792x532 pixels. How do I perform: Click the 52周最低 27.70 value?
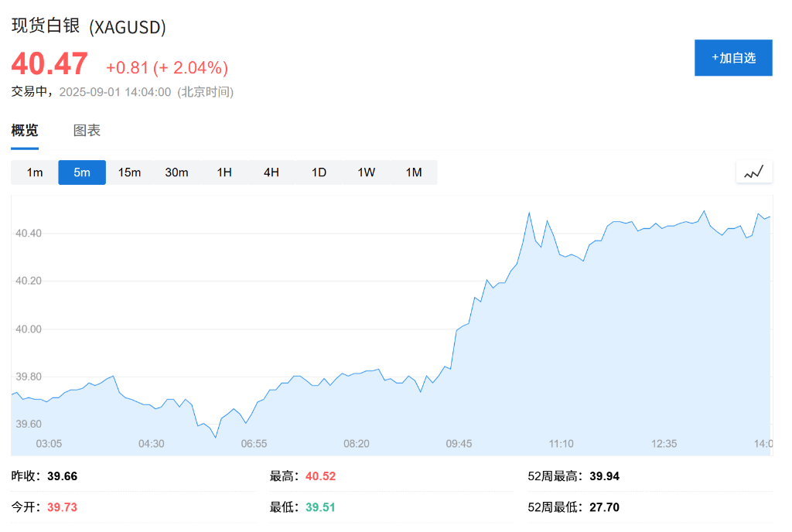pyautogui.click(x=601, y=506)
